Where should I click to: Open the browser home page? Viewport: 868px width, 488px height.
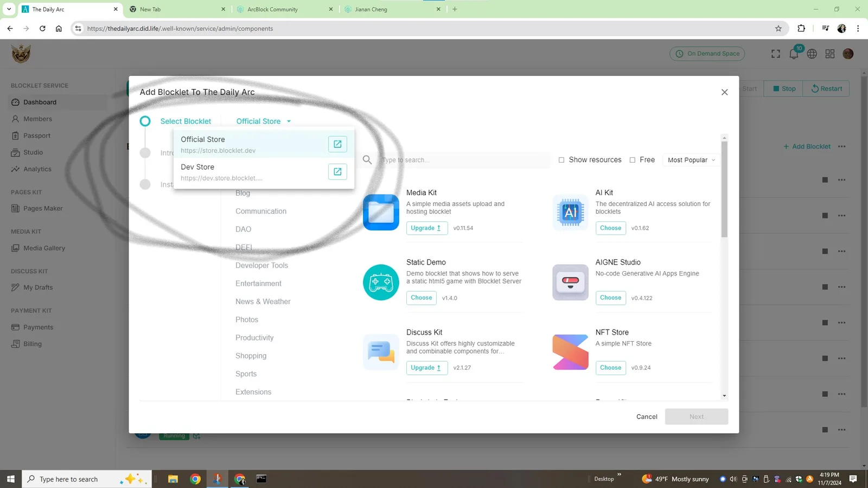click(x=59, y=29)
